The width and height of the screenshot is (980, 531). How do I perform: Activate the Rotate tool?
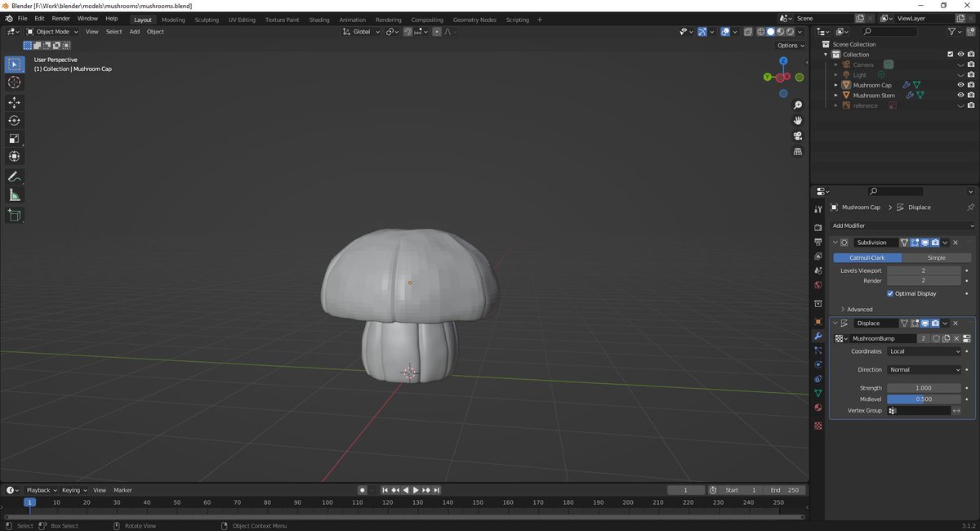point(15,120)
